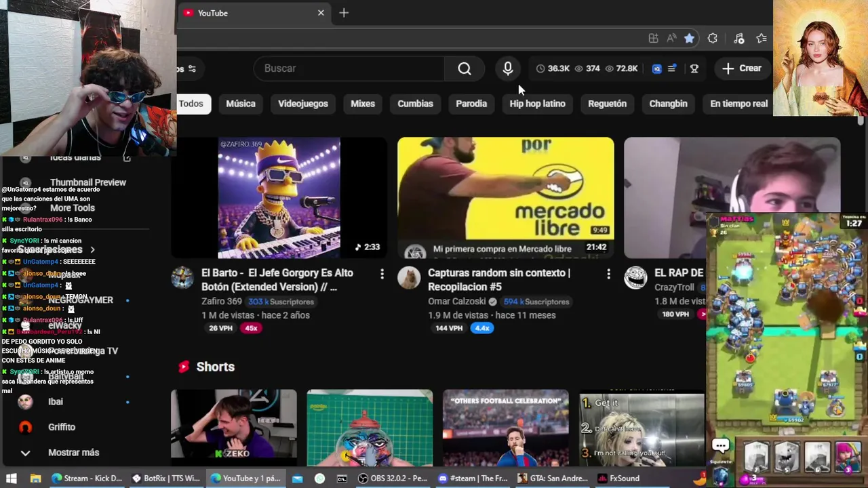The width and height of the screenshot is (868, 488).
Task: Open options menu for El Barto video
Action: click(x=382, y=274)
